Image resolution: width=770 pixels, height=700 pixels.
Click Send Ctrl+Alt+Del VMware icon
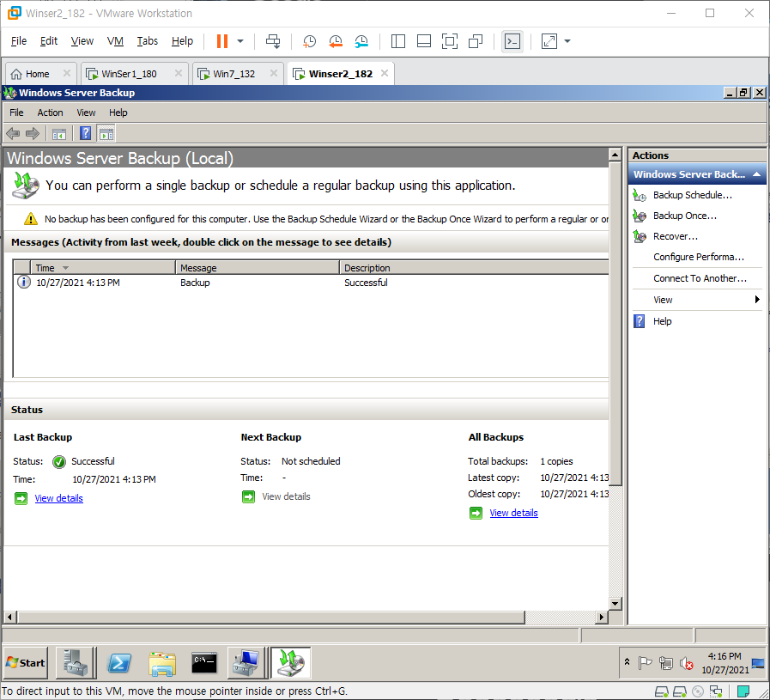pos(273,41)
